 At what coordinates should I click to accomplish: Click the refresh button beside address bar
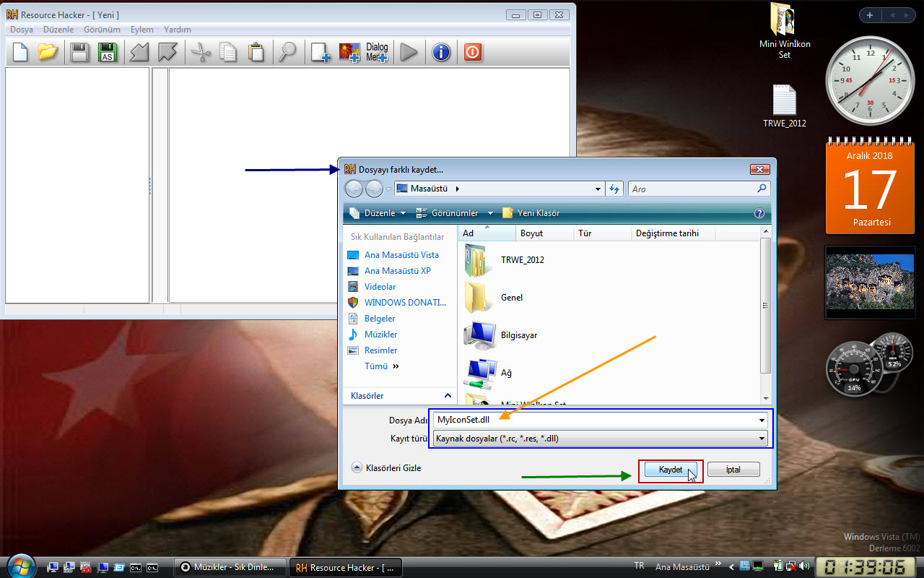tap(614, 189)
